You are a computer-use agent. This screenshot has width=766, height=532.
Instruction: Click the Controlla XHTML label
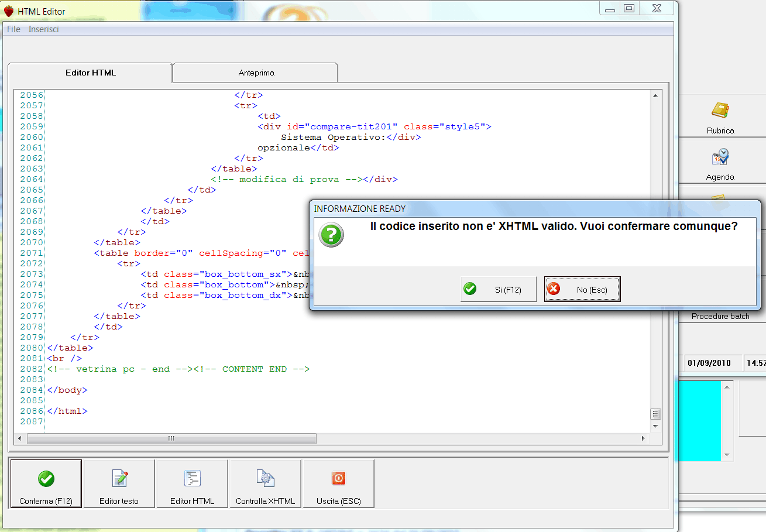click(x=266, y=502)
